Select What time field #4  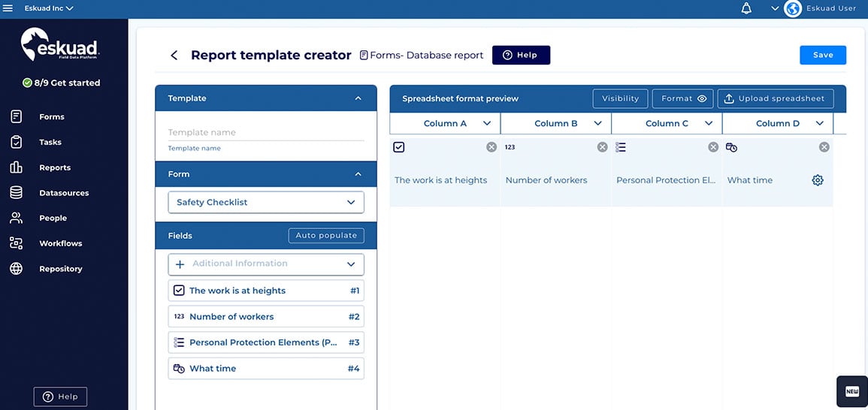[x=266, y=369]
